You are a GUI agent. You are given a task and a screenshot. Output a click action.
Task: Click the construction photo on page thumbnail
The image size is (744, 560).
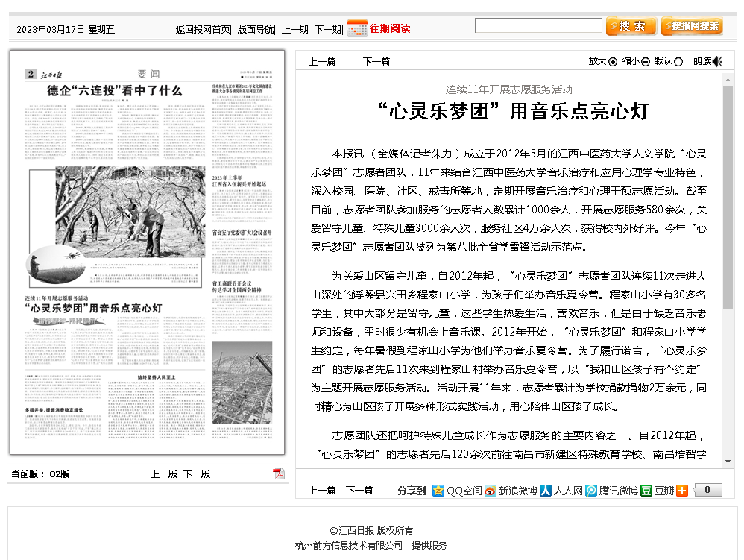click(242, 382)
